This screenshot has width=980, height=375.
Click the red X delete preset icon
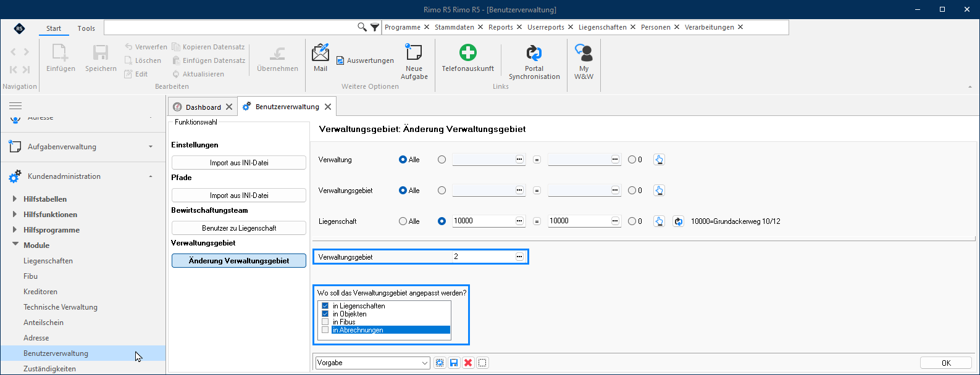pos(468,363)
